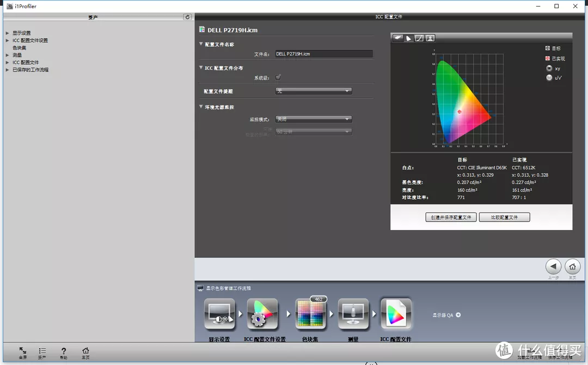Click the round home button beside the back arrow
The height and width of the screenshot is (365, 588).
pos(572,267)
